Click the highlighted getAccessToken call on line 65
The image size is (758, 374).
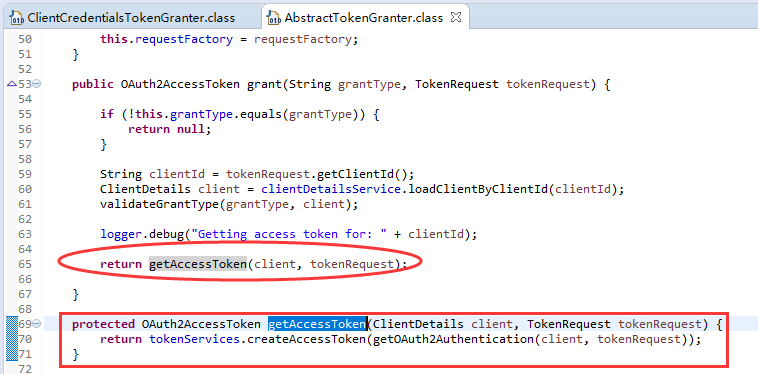click(x=198, y=264)
